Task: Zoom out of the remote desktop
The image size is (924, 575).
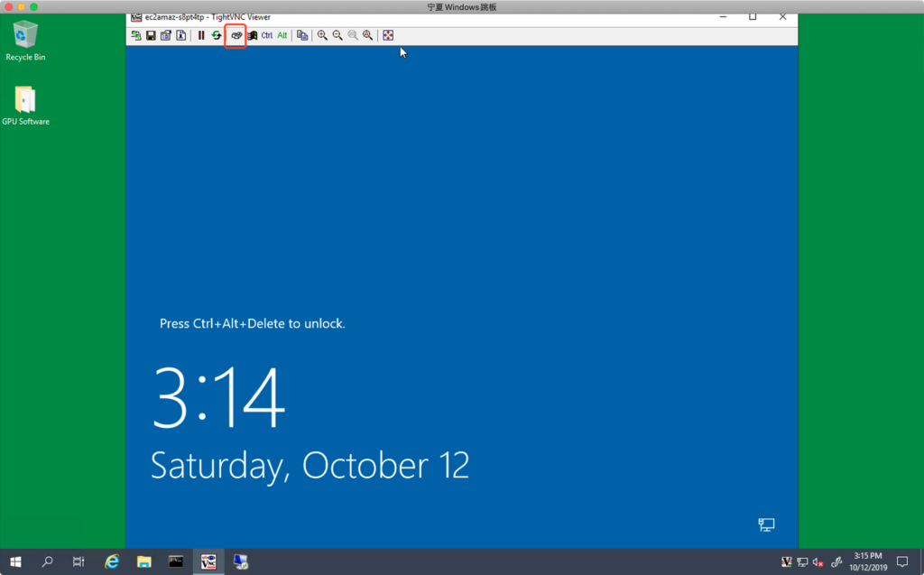Action: tap(337, 35)
